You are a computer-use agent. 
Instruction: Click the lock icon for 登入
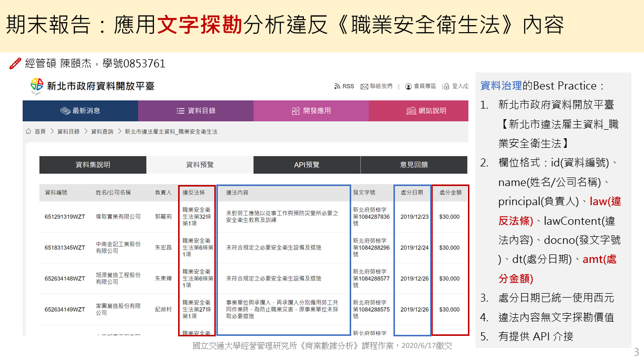coord(446,86)
